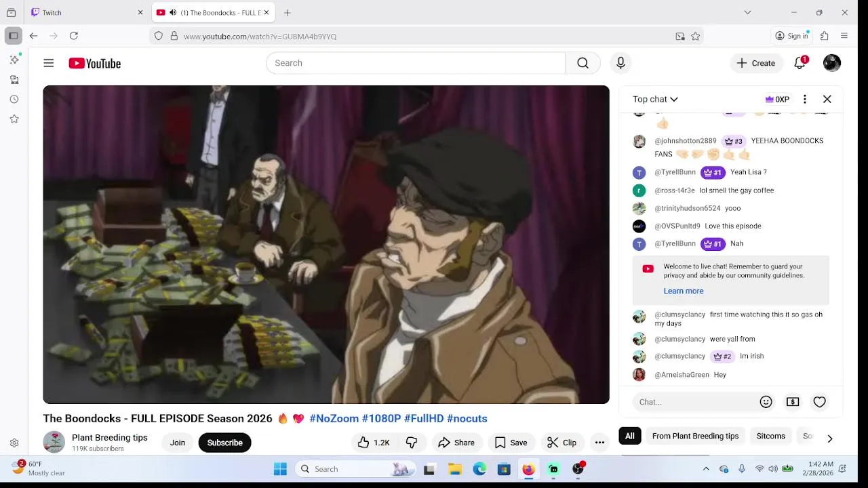This screenshot has width=868, height=488.
Task: Send a heart reaction in chat
Action: (820, 402)
